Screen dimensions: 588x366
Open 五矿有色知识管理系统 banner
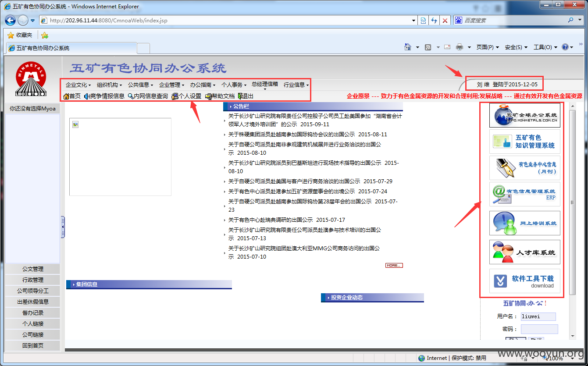(525, 142)
